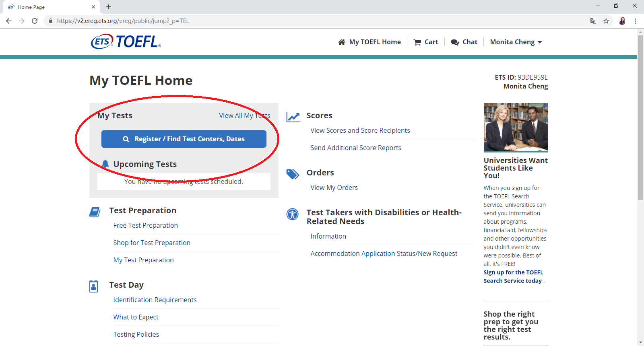Click the universities promotional photo
The image size is (644, 346).
coord(516,128)
